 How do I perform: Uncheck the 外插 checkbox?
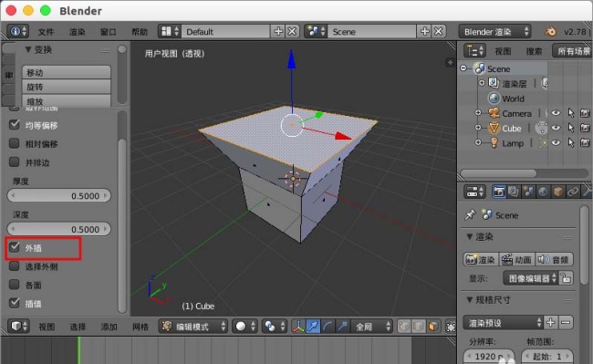point(15,247)
